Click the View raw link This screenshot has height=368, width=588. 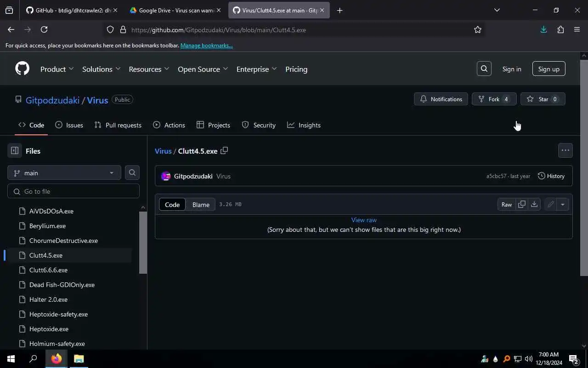pyautogui.click(x=364, y=220)
